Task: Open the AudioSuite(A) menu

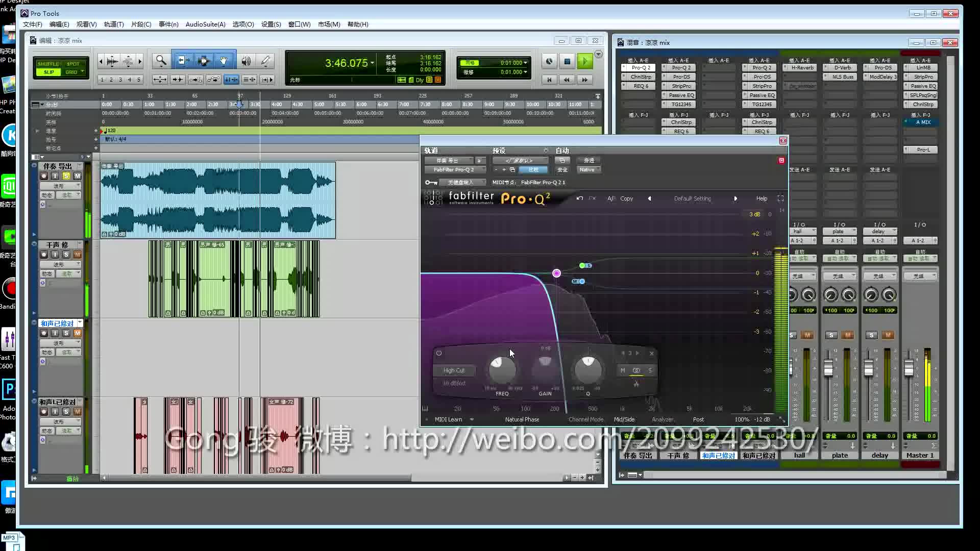Action: (x=205, y=24)
